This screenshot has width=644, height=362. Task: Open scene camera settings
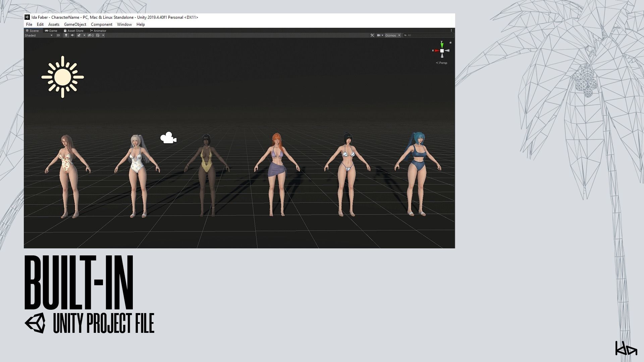click(379, 35)
